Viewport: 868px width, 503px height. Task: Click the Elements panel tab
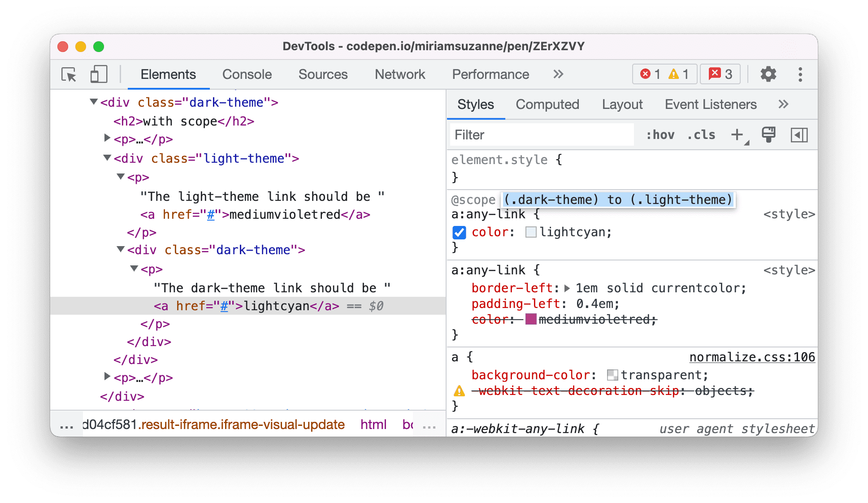167,74
